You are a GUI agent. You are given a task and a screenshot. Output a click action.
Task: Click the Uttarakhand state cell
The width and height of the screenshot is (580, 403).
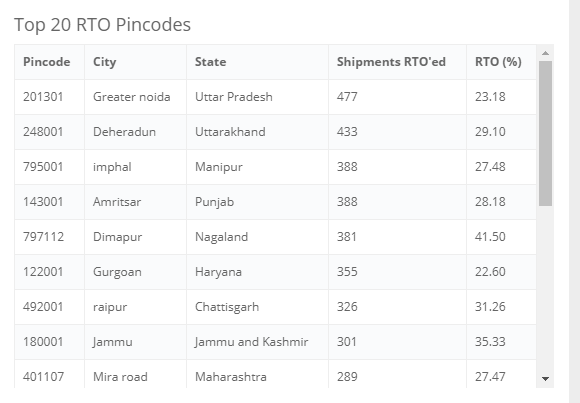[x=257, y=132]
